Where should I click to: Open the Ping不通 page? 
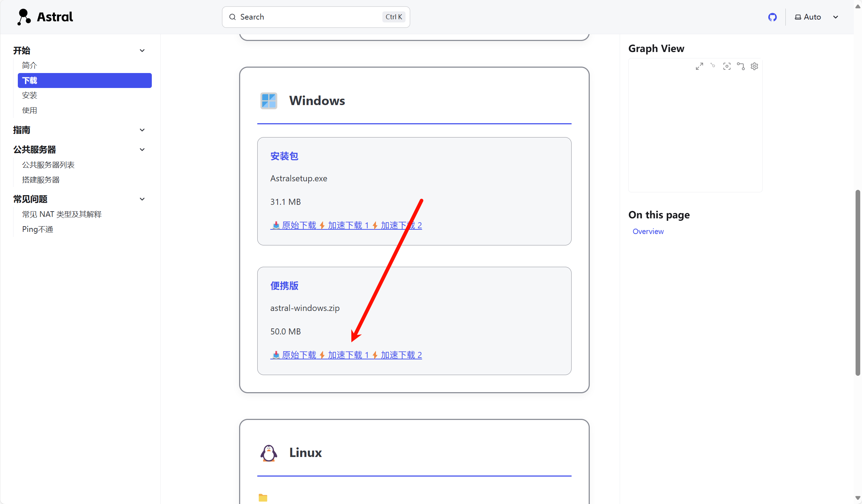38,229
